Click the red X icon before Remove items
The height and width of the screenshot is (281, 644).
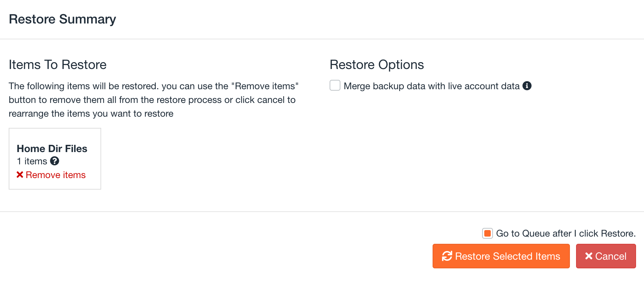click(20, 175)
